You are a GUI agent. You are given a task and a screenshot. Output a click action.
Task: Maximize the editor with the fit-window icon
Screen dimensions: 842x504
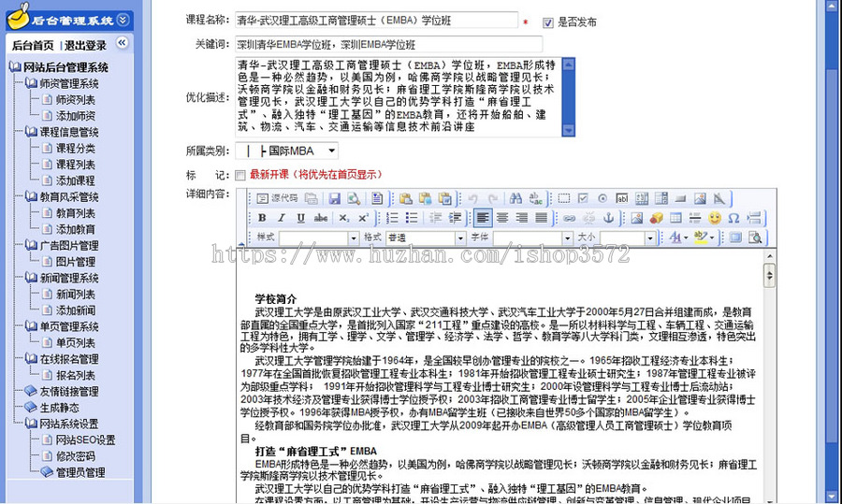click(x=735, y=238)
